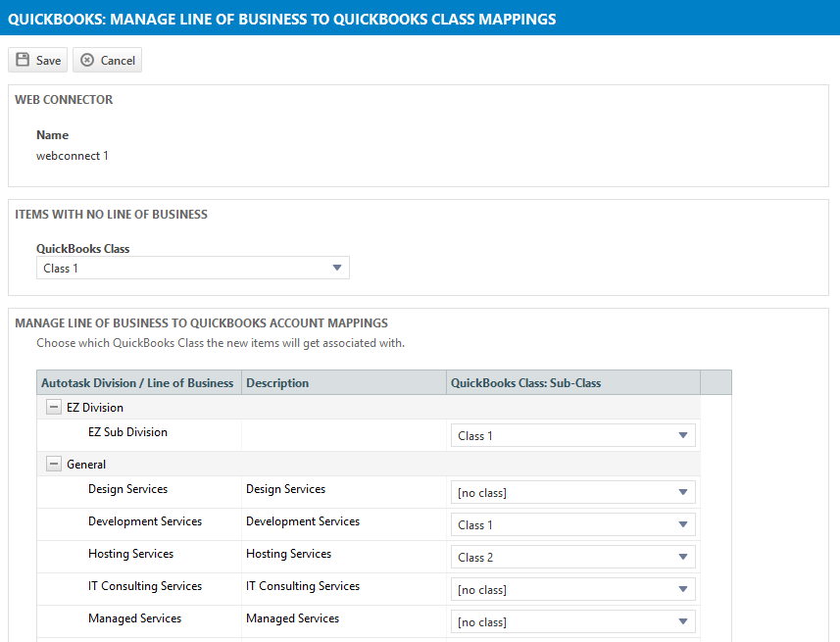Open class dropdown for EZ Sub Division
840x642 pixels.
572,436
